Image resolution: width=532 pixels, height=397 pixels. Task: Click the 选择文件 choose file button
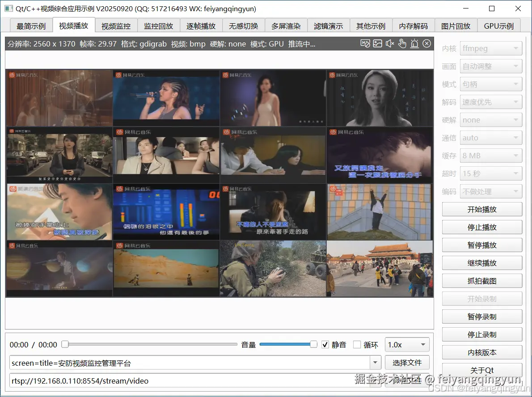coord(407,363)
